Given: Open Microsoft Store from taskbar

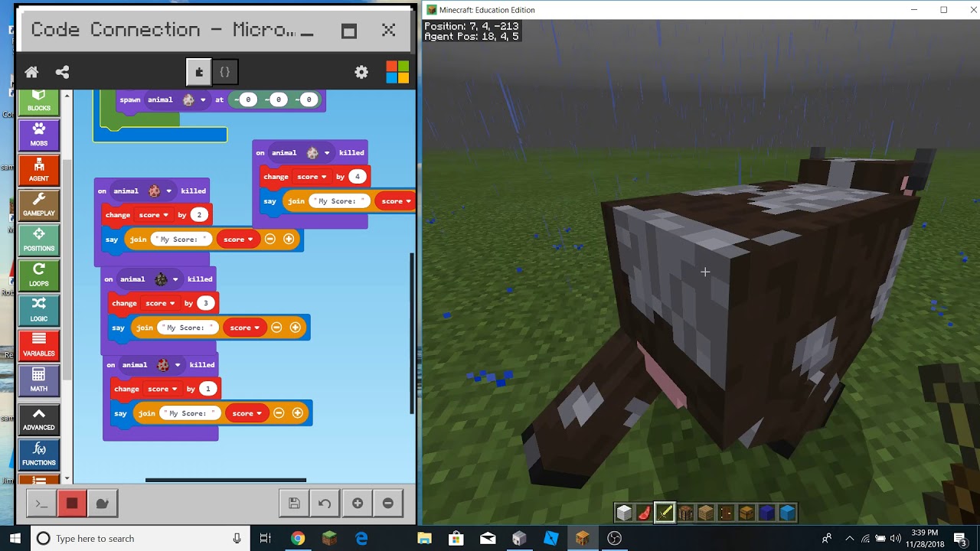Looking at the screenshot, I should click(x=456, y=539).
